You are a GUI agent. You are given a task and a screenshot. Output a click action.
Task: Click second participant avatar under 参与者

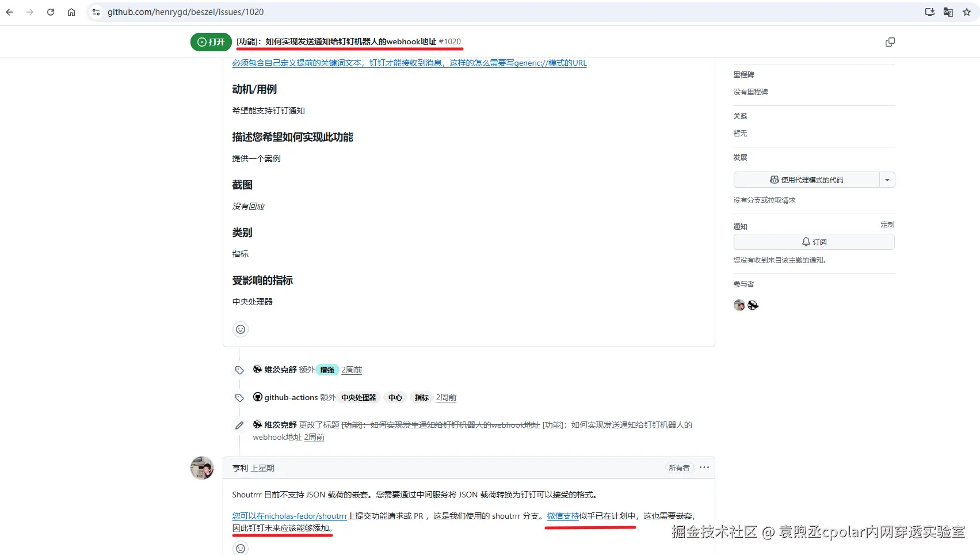click(753, 305)
